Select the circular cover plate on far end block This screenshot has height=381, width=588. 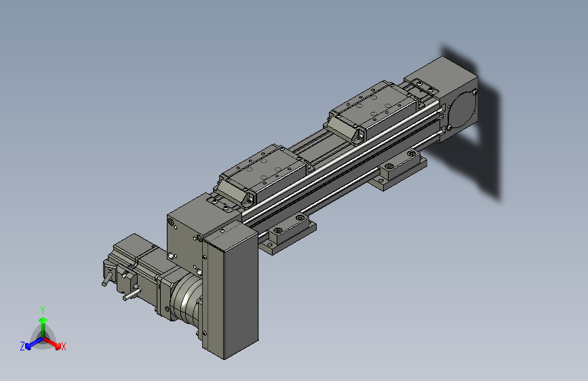tap(463, 109)
